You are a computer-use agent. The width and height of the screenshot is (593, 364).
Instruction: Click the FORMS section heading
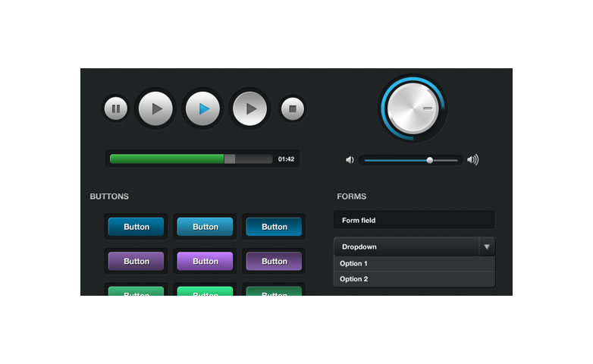[352, 196]
